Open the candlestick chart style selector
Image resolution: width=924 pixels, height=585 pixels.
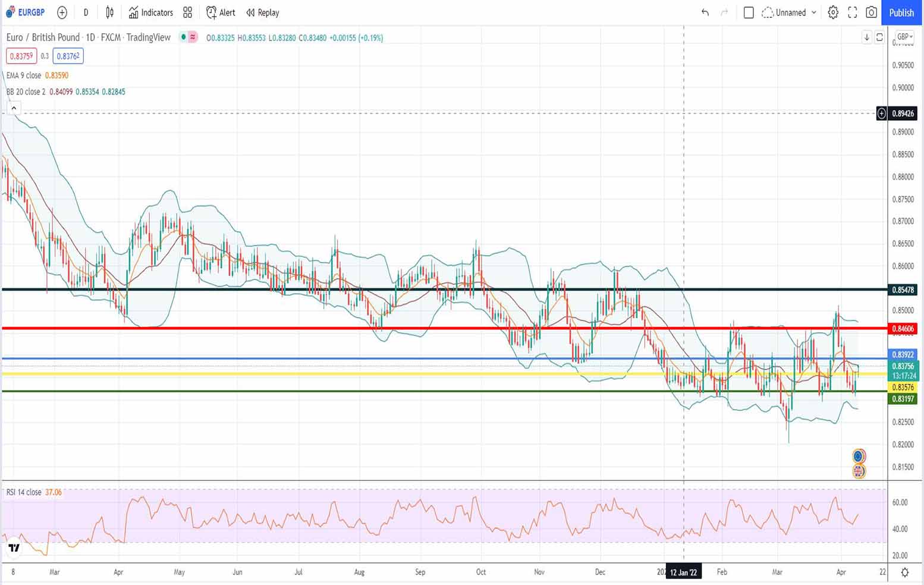(x=110, y=12)
